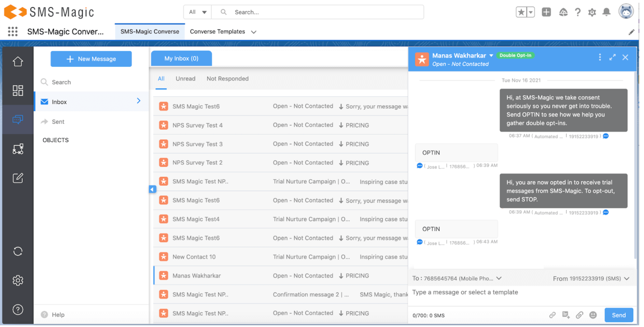This screenshot has width=644, height=327.
Task: Close the Manas Wakharkar conversation panel
Action: point(625,57)
